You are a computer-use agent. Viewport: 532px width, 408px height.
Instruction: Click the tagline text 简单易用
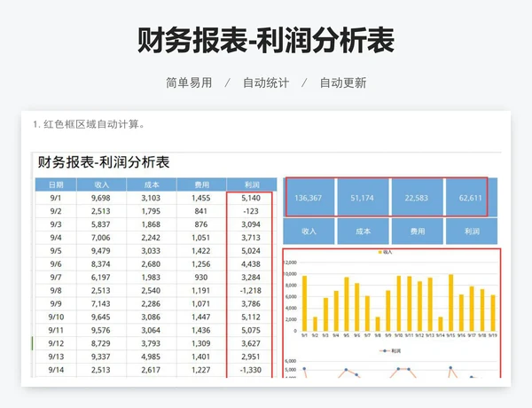click(x=189, y=82)
